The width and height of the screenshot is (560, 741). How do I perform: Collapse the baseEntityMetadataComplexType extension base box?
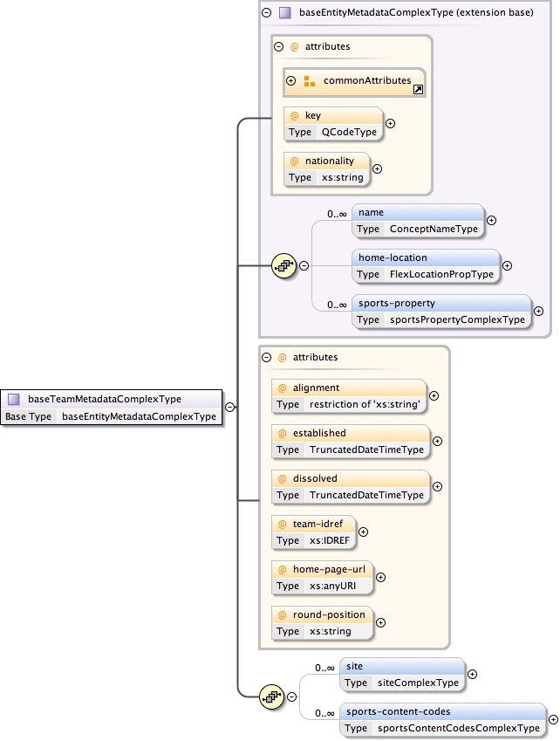coord(267,13)
